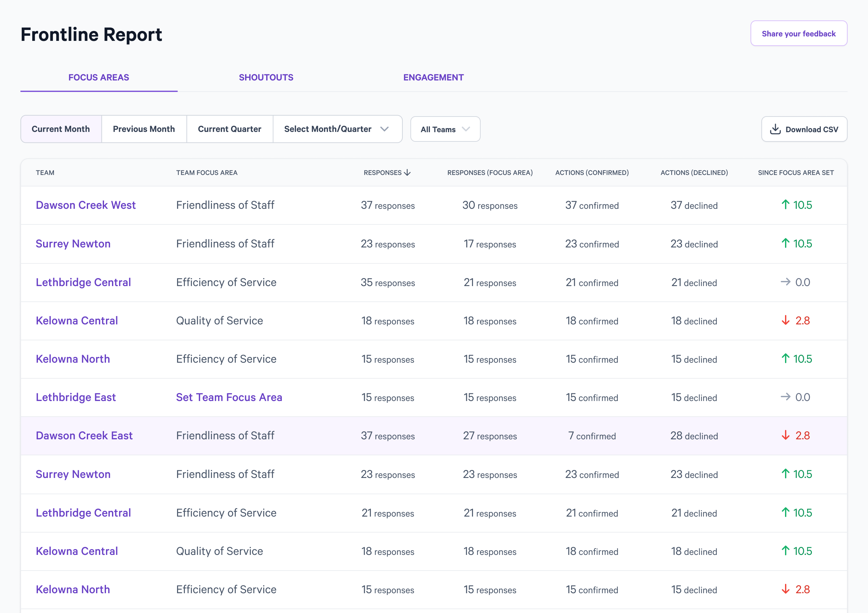
Task: Click the Share your feedback button
Action: 798,33
